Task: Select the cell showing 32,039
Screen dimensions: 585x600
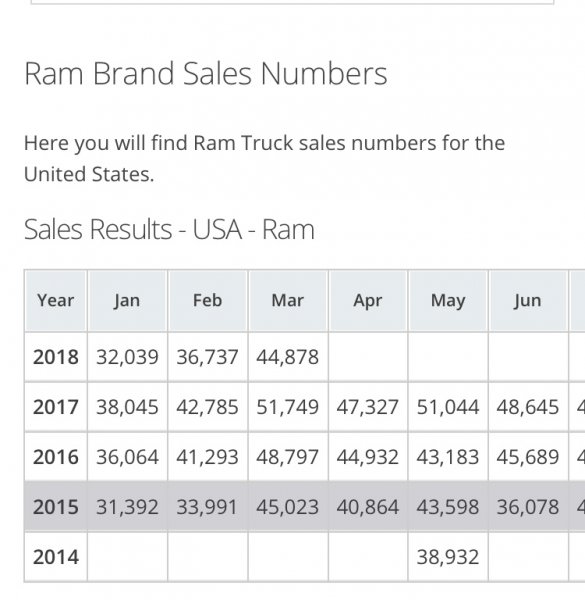Action: pyautogui.click(x=127, y=357)
